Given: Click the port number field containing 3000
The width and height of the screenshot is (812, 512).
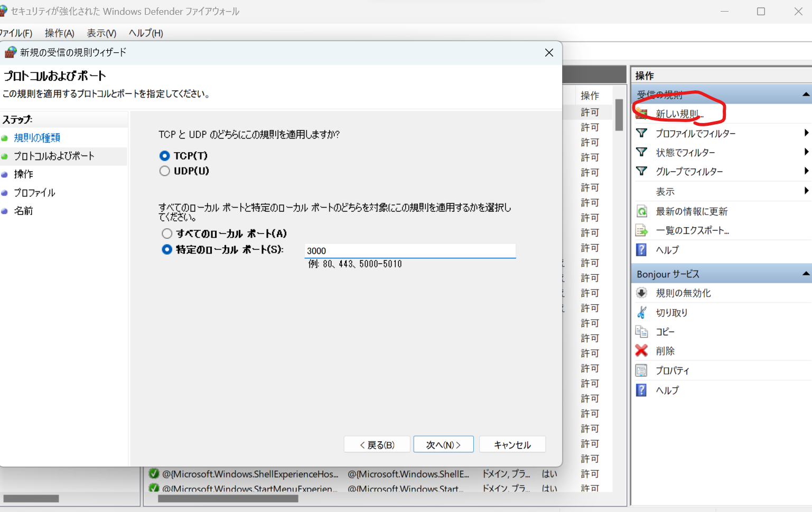Looking at the screenshot, I should point(409,250).
